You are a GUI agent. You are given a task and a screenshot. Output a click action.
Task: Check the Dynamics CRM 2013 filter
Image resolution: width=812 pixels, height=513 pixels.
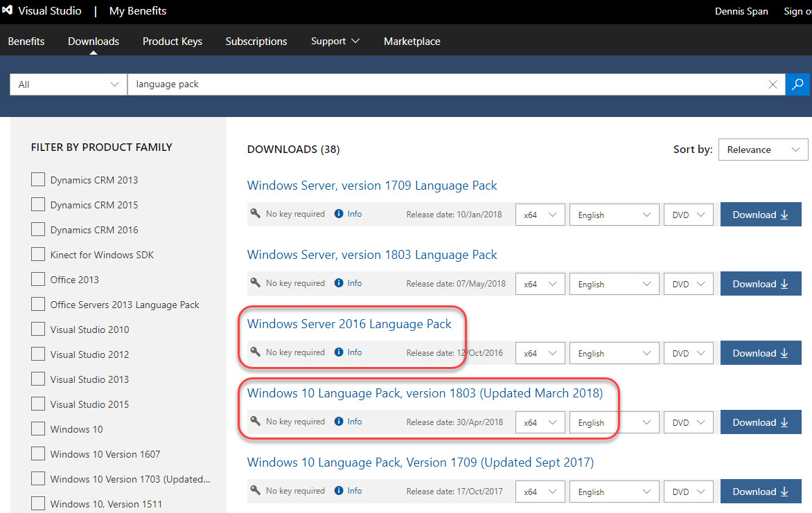(x=38, y=179)
